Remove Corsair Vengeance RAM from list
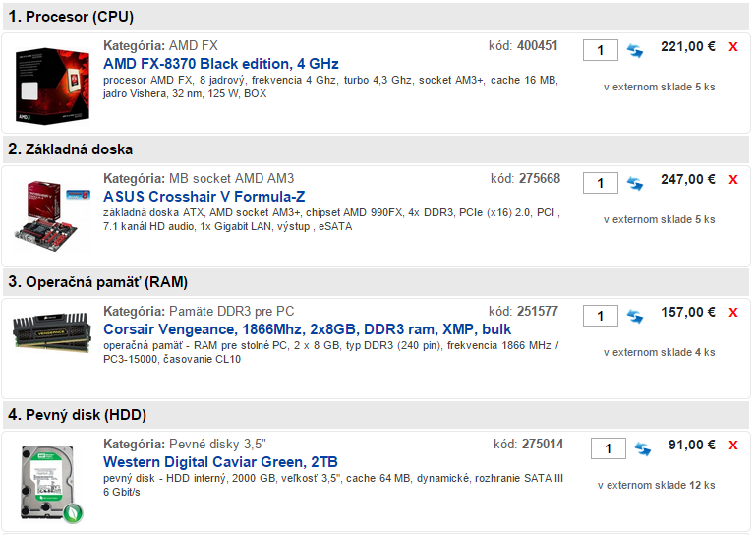Viewport: 756px width, 535px height. click(x=733, y=313)
